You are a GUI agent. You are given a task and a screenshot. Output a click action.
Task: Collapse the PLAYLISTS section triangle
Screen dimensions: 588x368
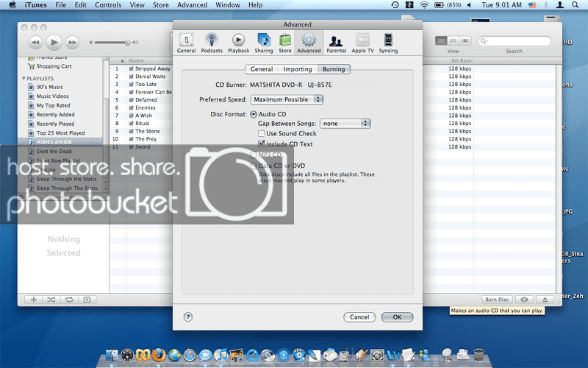coord(24,79)
